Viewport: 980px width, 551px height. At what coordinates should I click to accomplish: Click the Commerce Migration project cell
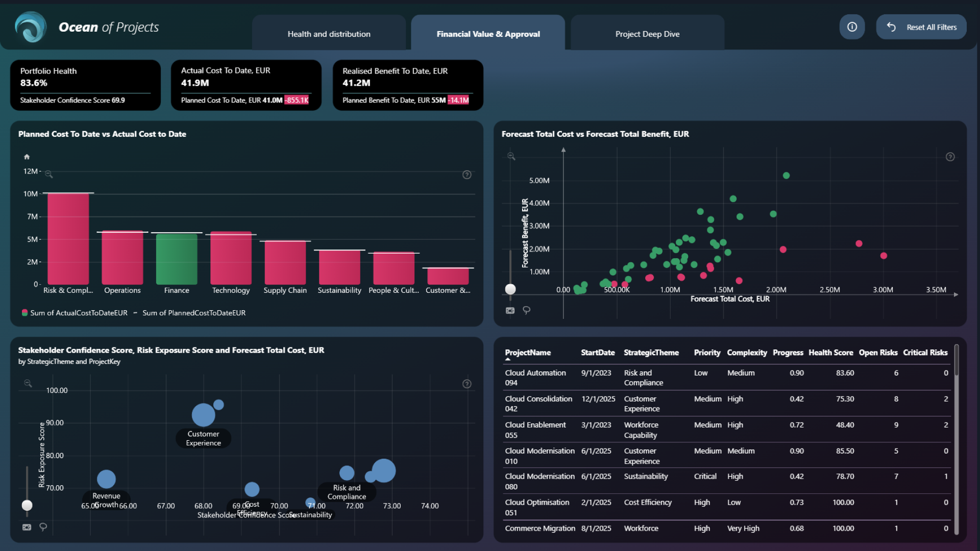point(540,528)
